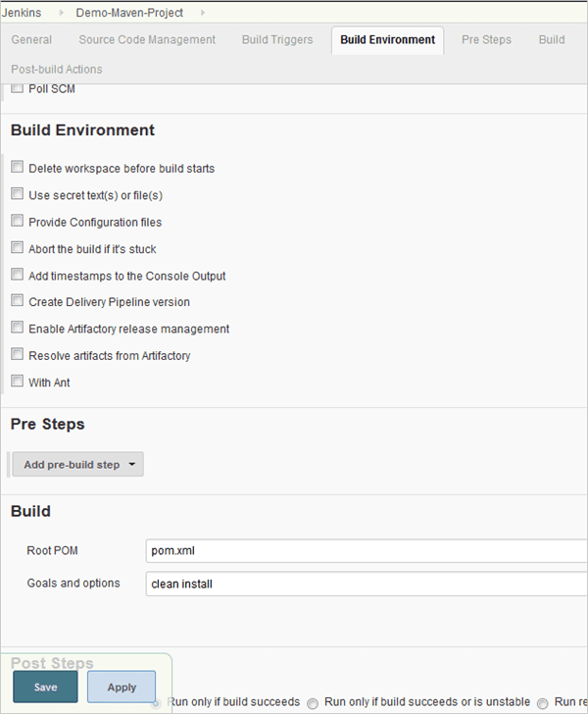Open the Demo-Maven-Project breadcrumb link
The height and width of the screenshot is (714, 588).
pos(131,13)
